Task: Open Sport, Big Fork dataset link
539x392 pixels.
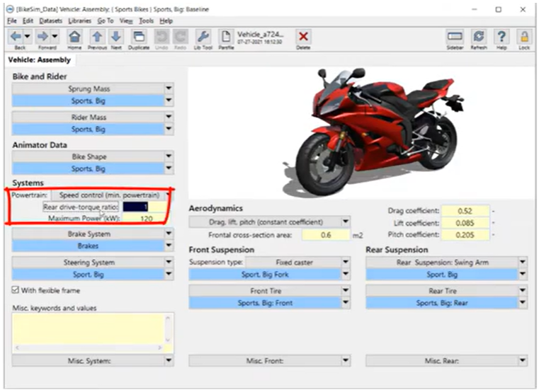Action: (x=265, y=274)
